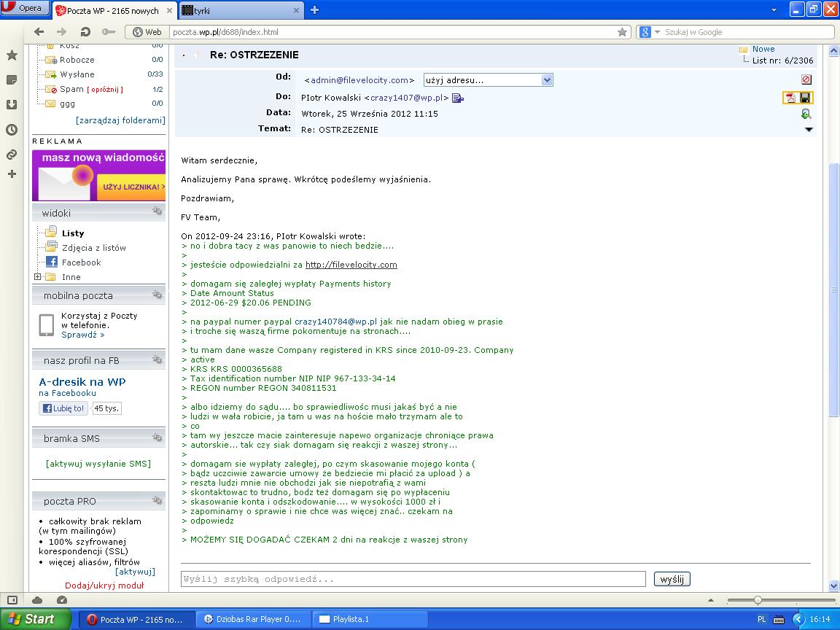Focus the Szukaj w Google search field
Image resolution: width=840 pixels, height=630 pixels.
click(747, 32)
